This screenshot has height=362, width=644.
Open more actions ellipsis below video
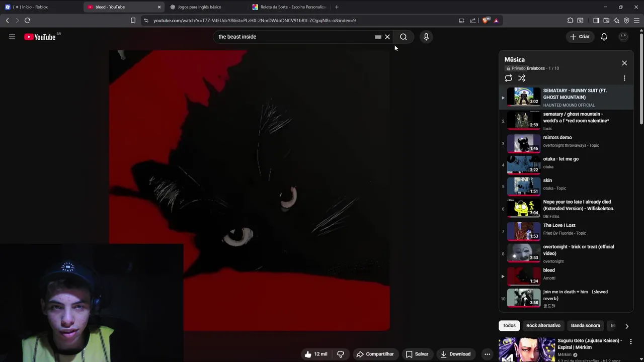487,354
